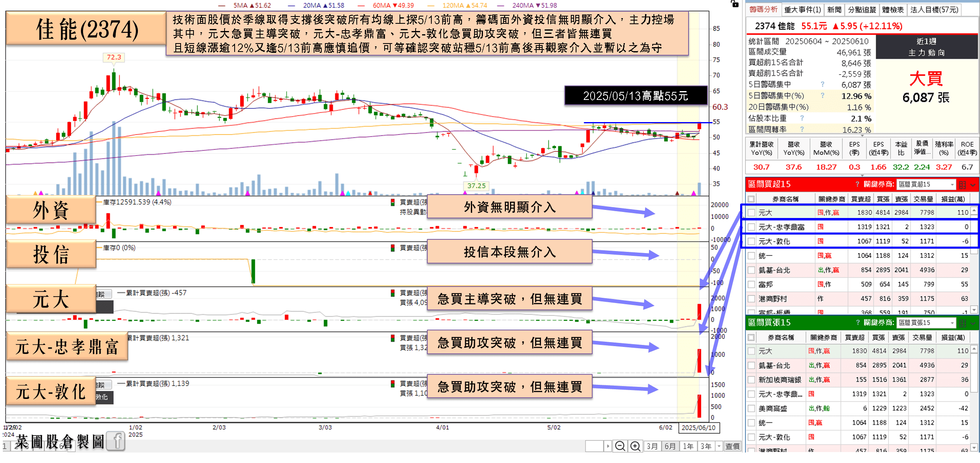Viewport: 980px width, 463px height.
Task: Click help icon next to 5日籌碼集中
Action: (x=822, y=84)
